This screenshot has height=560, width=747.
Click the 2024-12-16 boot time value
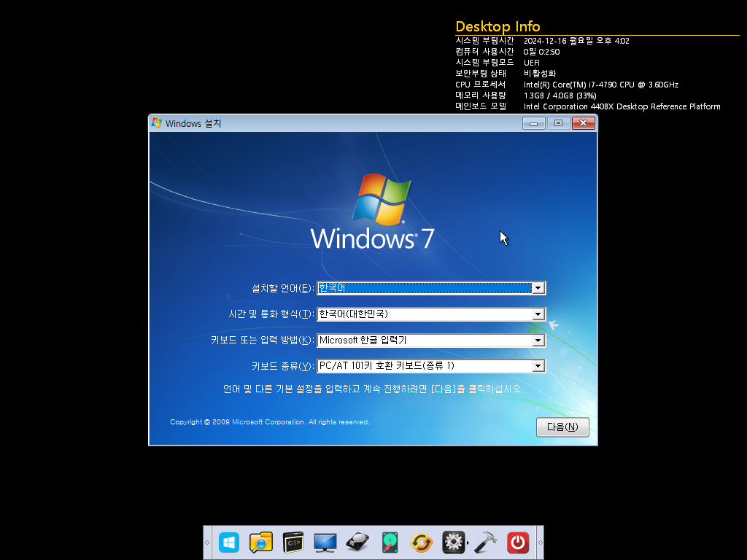(576, 41)
